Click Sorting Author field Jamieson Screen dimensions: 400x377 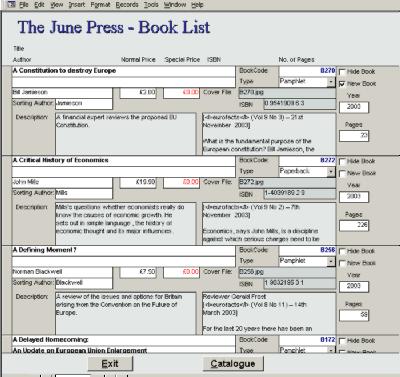pyautogui.click(x=84, y=104)
